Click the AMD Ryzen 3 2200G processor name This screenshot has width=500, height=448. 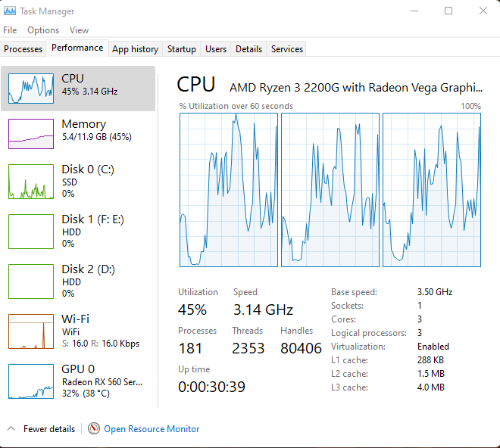click(356, 88)
